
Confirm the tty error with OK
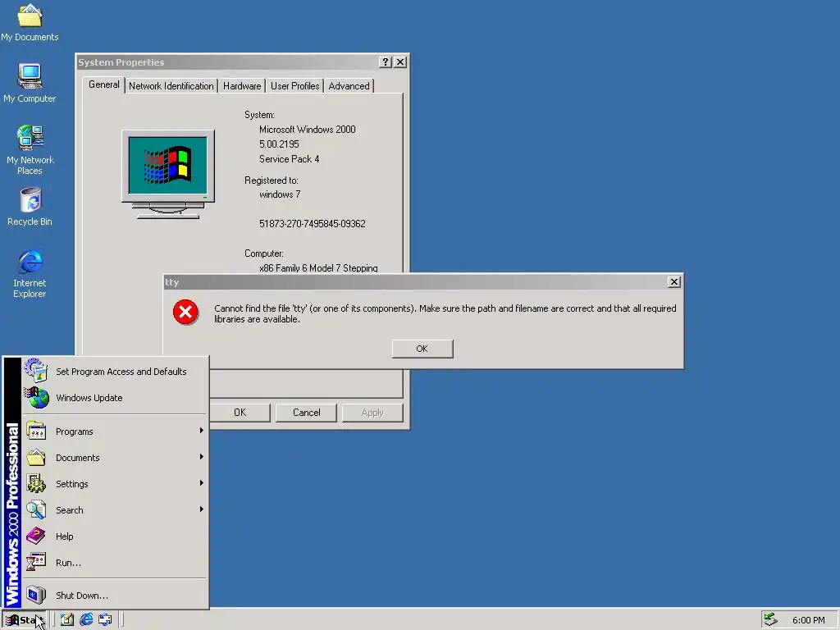coord(422,349)
